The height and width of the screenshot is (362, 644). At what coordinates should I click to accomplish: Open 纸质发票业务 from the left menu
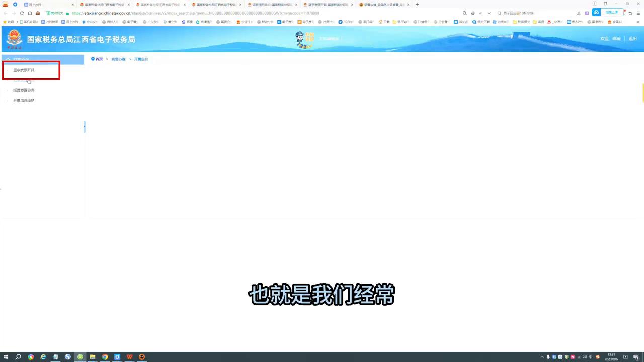pyautogui.click(x=24, y=90)
